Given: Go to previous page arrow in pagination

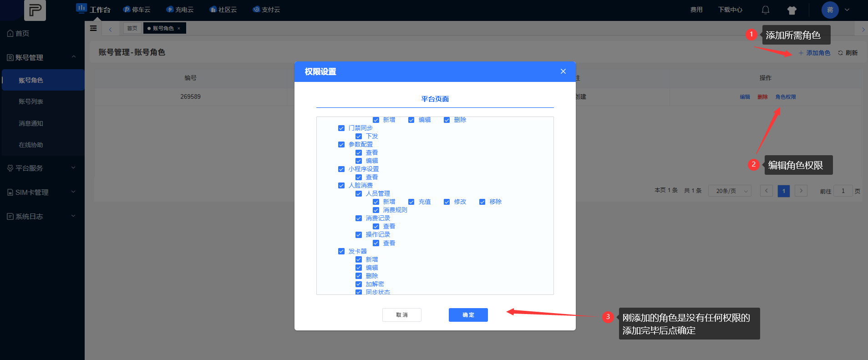Looking at the screenshot, I should coord(766,191).
